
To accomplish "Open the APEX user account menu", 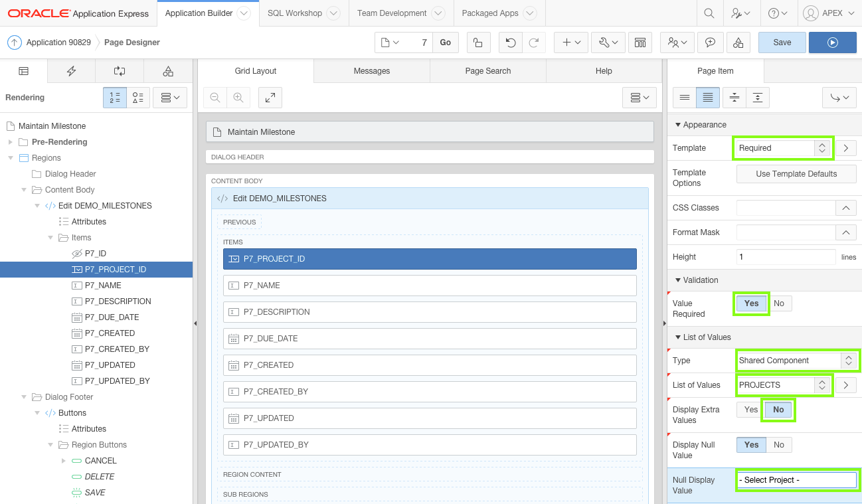I will [830, 13].
